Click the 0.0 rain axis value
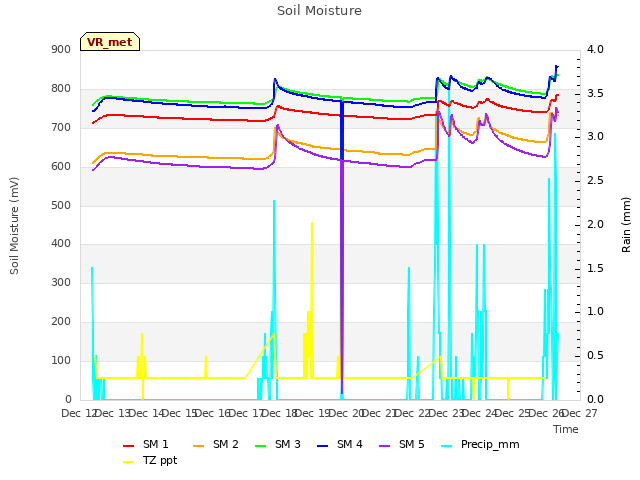640x480 pixels. click(595, 399)
